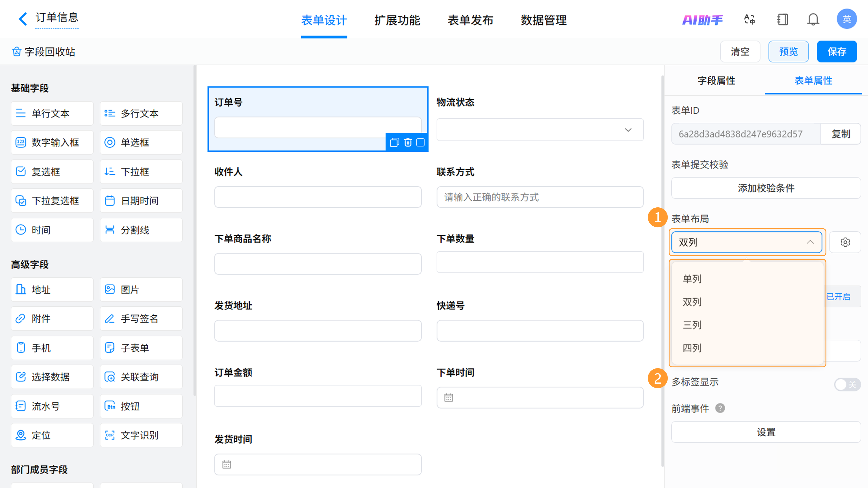Click the 预览 button
Image resolution: width=868 pixels, height=488 pixels.
point(788,52)
